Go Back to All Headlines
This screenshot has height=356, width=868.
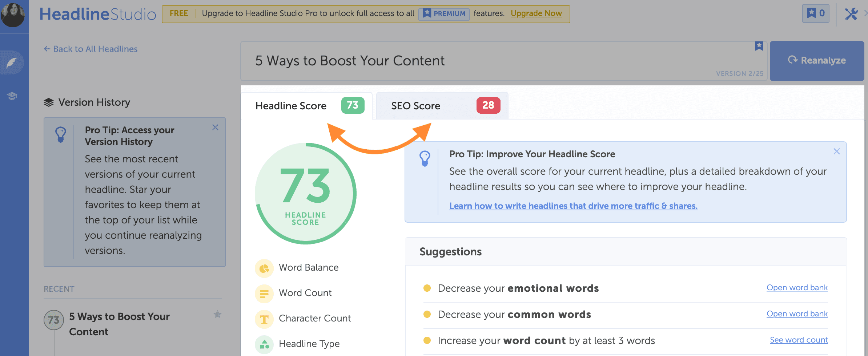[x=91, y=49]
